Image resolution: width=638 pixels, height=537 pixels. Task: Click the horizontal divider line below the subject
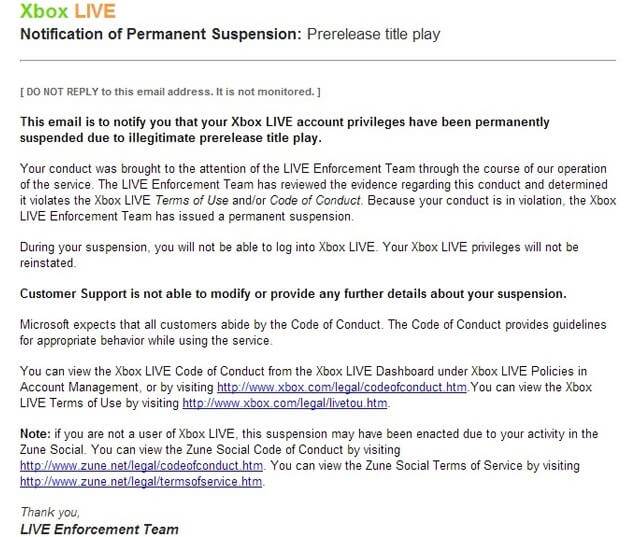[318, 62]
